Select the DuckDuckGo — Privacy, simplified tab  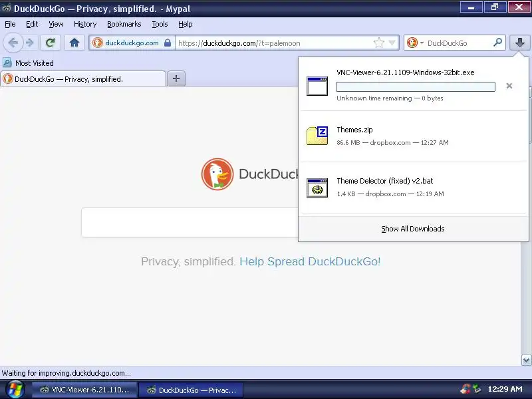click(x=83, y=79)
